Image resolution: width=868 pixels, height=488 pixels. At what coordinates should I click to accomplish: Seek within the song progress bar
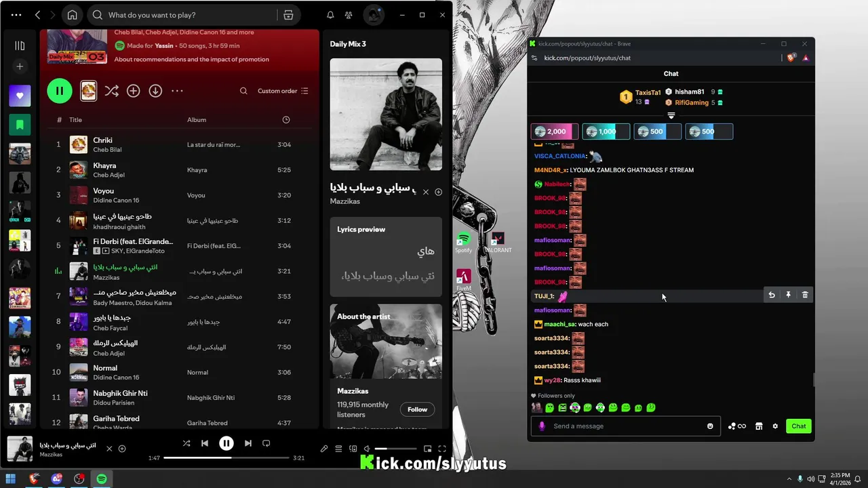pos(226,458)
